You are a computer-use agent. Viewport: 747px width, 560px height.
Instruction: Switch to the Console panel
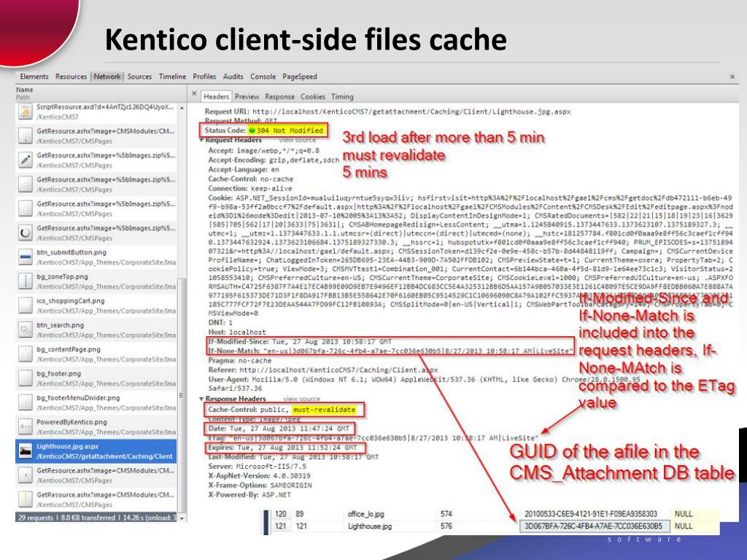263,77
